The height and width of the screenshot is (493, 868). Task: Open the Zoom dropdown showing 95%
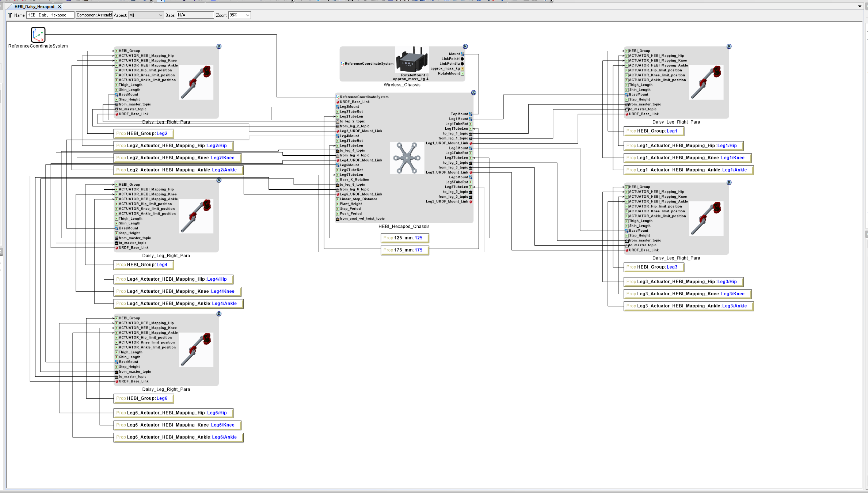pyautogui.click(x=239, y=15)
